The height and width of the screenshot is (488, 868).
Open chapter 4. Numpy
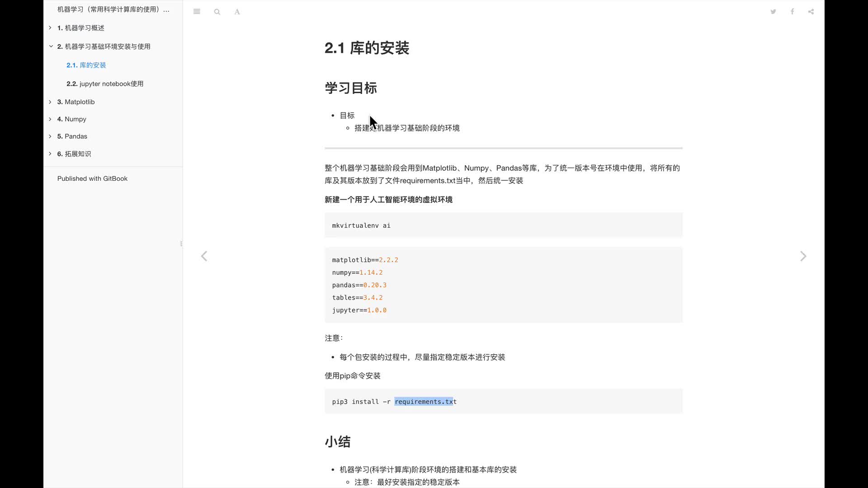(72, 119)
